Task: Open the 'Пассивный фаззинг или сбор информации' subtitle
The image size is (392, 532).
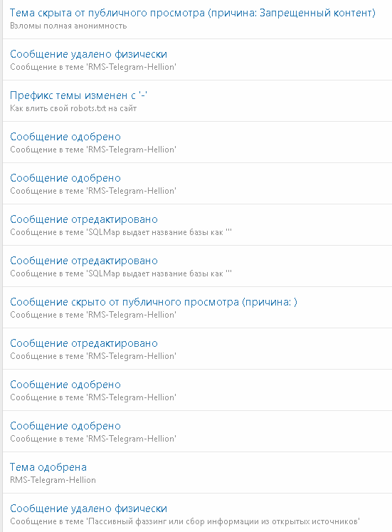Action: click(x=185, y=521)
